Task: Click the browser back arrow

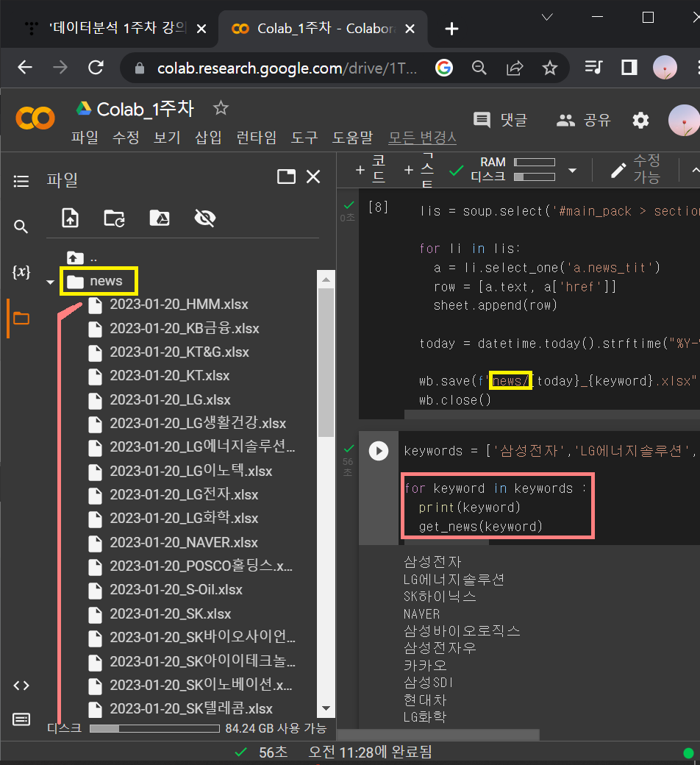Action: [25, 68]
